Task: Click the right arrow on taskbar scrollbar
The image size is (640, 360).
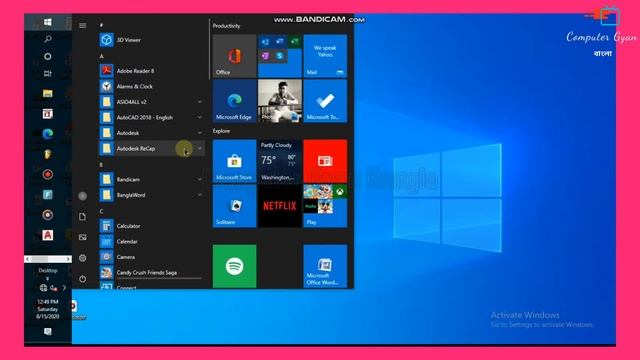Action: point(68,259)
